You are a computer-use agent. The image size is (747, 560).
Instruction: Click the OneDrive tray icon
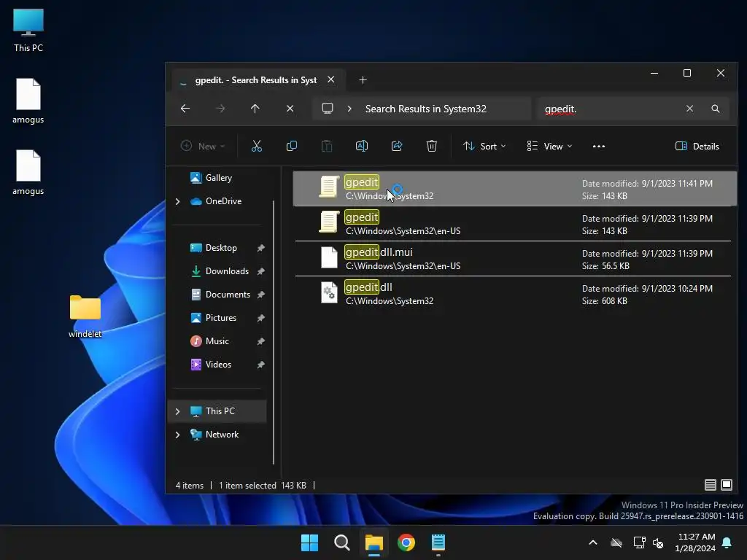(616, 542)
